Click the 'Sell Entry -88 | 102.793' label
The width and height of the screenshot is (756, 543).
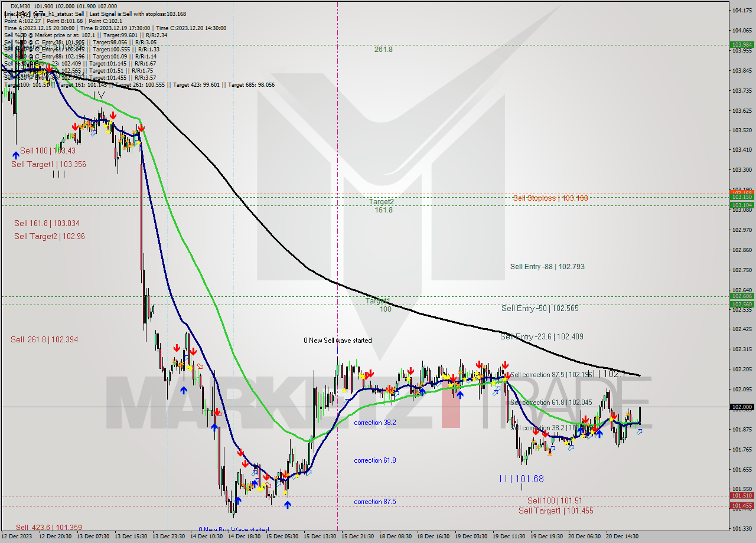[548, 267]
